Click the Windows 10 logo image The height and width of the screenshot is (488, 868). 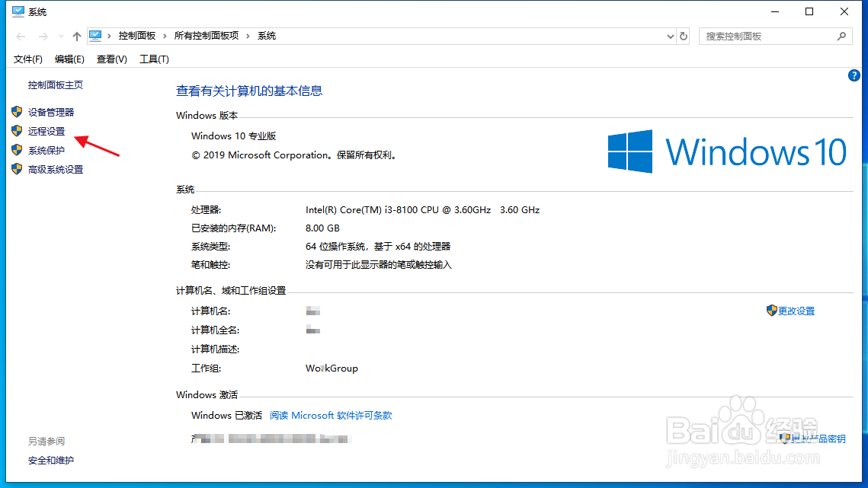point(727,152)
